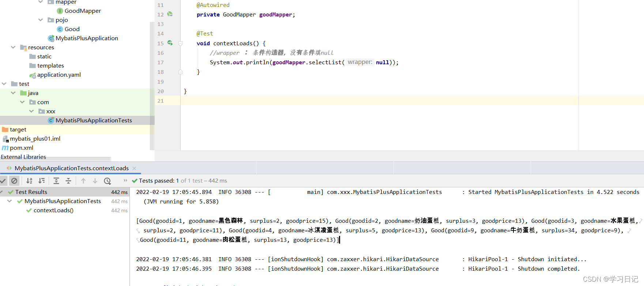Image resolution: width=644 pixels, height=286 pixels.
Task: Go to next failed test arrow
Action: pyautogui.click(x=95, y=181)
